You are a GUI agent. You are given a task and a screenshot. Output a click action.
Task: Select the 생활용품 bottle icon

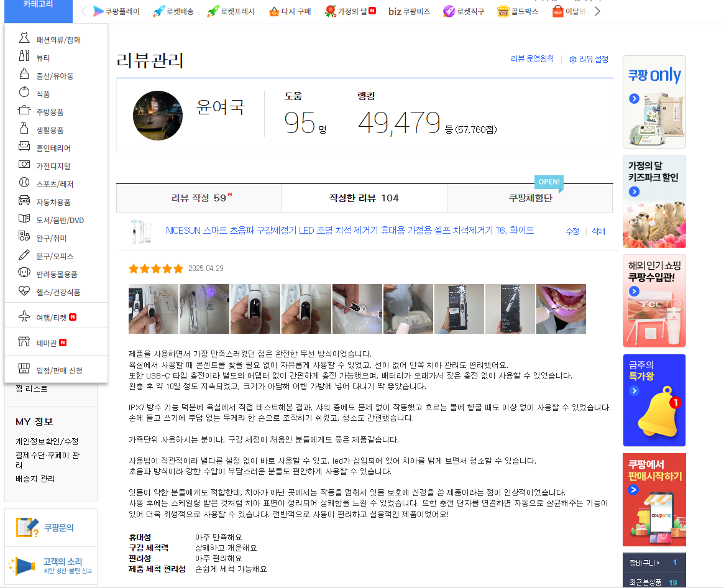tap(24, 128)
